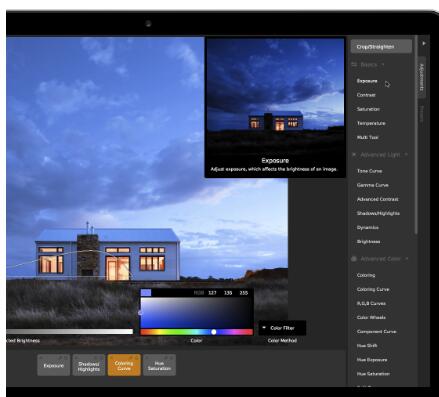Select the Exposure adjustment in sidebar list

coord(367,81)
